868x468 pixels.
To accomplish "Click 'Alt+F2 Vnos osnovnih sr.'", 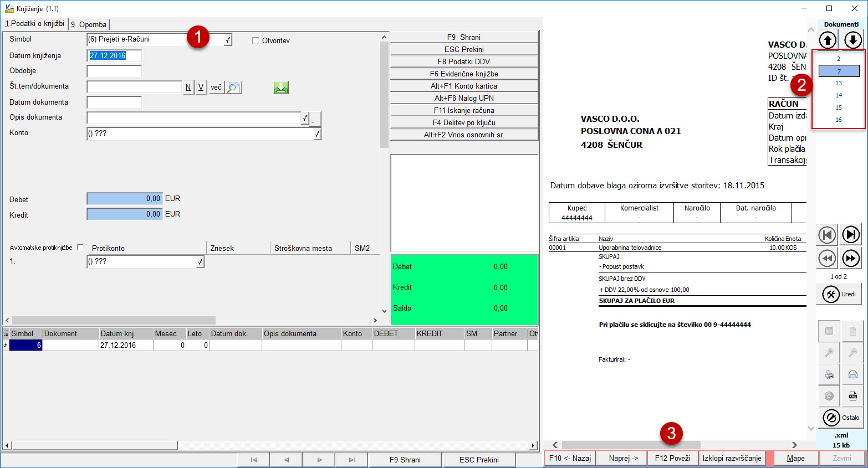I will tap(464, 135).
